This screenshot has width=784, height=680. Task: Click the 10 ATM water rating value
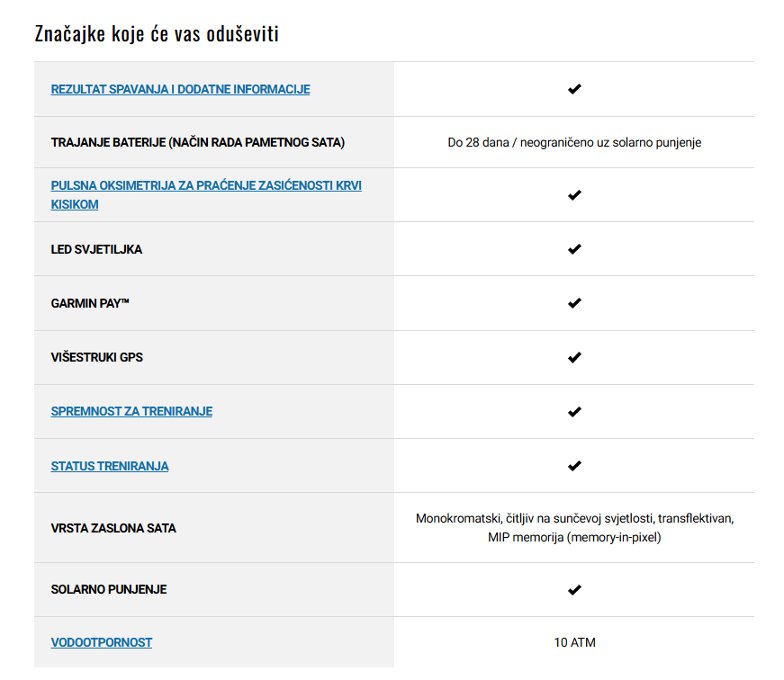574,642
